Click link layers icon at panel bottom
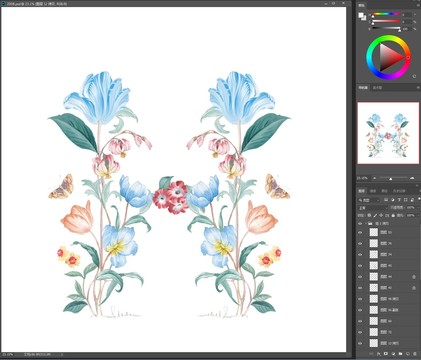The height and width of the screenshot is (360, 421). point(371,354)
